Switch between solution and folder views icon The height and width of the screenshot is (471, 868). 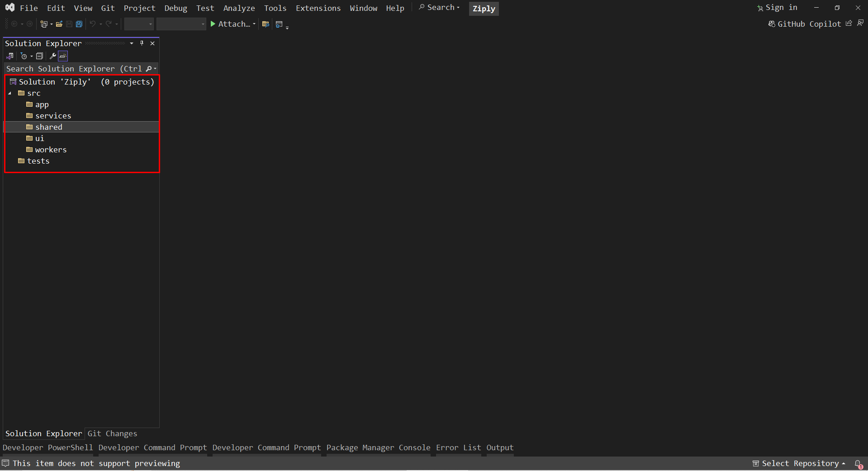[x=10, y=56]
